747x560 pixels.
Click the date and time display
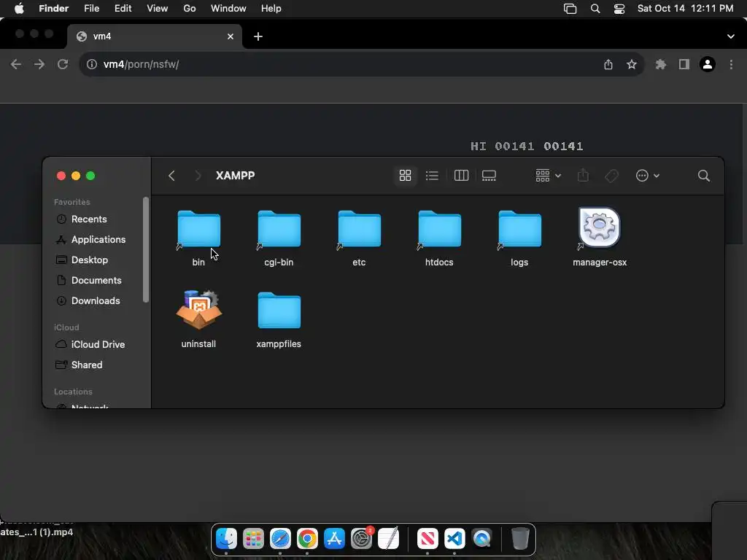point(685,9)
